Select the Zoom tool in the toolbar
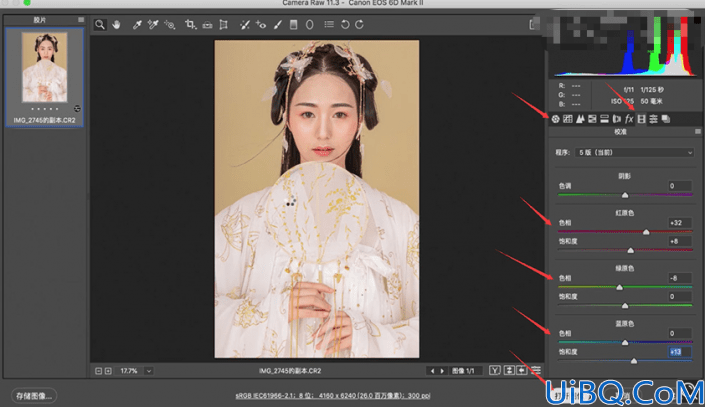The image size is (705, 407). click(x=100, y=24)
